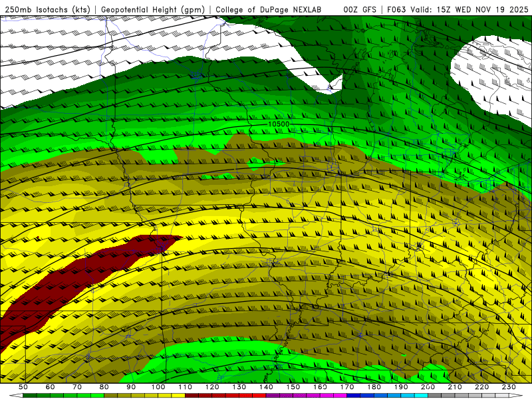Click the "170" value on the color scale

click(347, 387)
